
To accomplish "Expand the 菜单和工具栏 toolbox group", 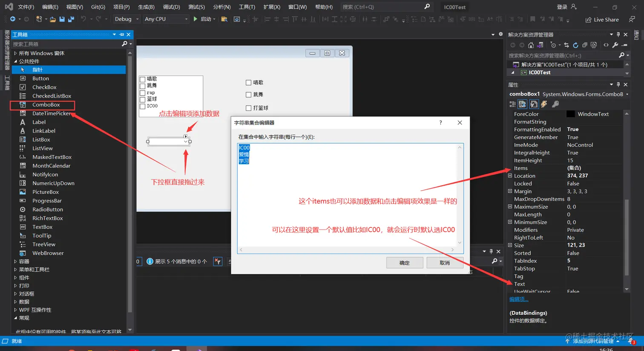I will [15, 270].
